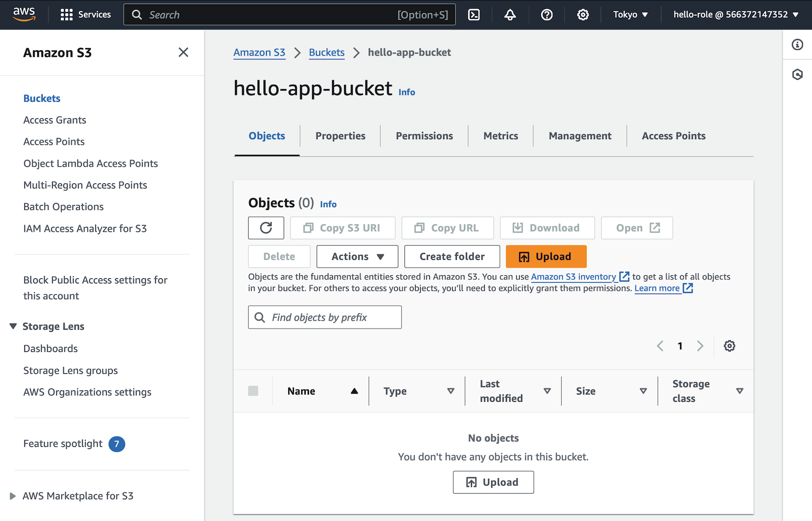Open Feature spotlight in sidebar
812x521 pixels.
tap(63, 444)
